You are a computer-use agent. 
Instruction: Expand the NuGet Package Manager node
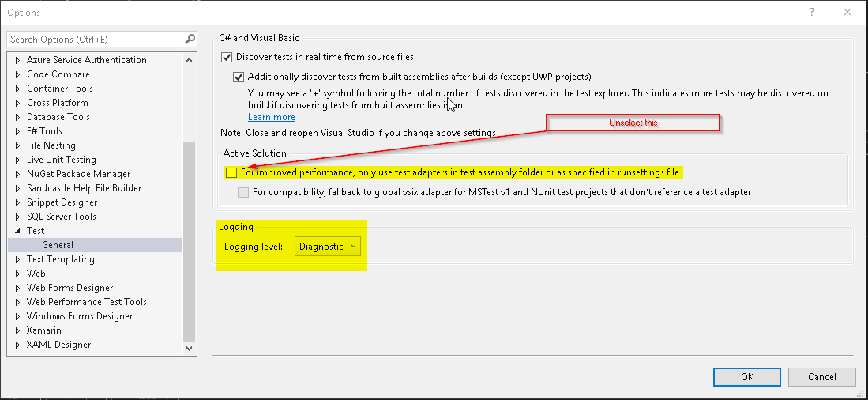point(17,173)
